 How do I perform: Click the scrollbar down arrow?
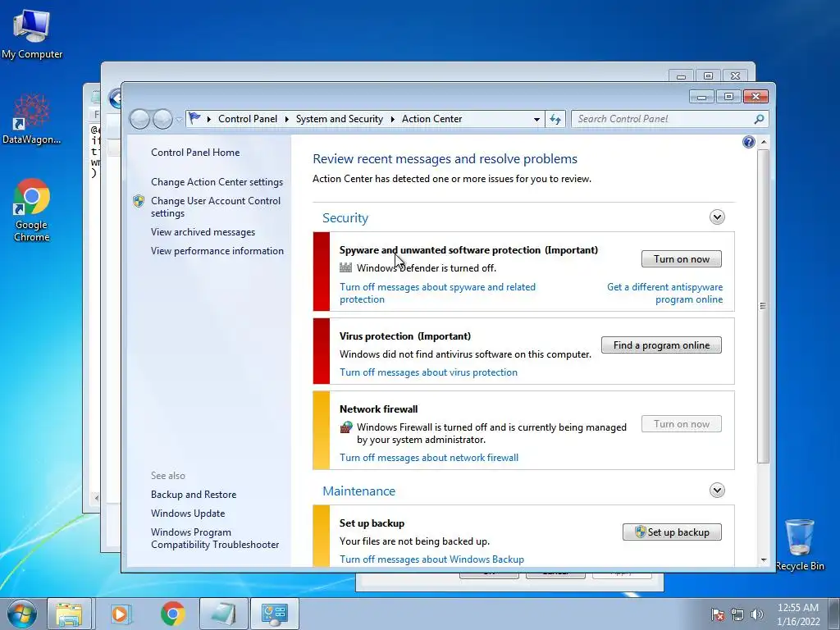[764, 560]
